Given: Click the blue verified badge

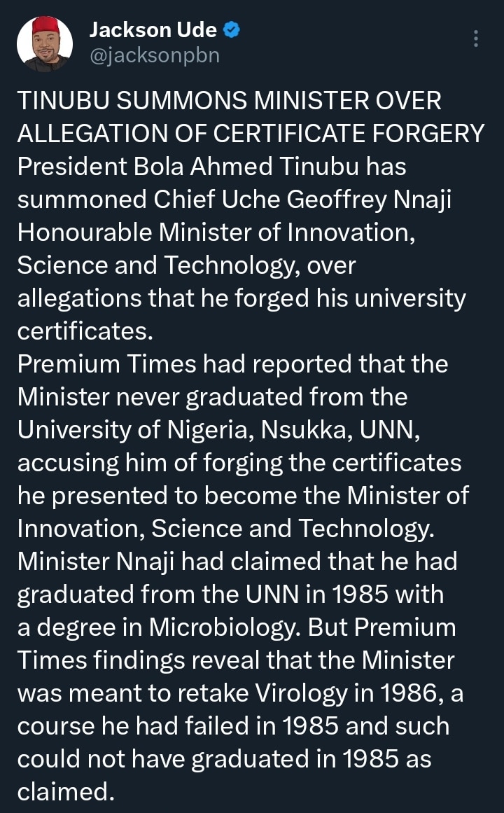Looking at the screenshot, I should pos(232,29).
